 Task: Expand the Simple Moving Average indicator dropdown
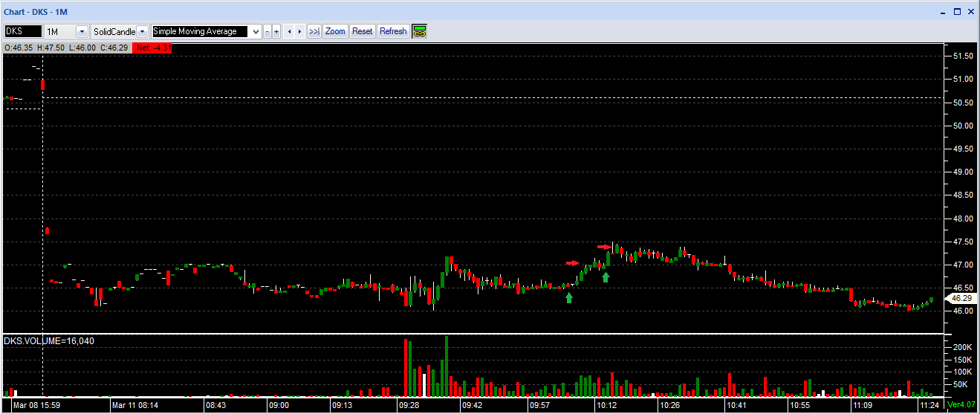(256, 31)
